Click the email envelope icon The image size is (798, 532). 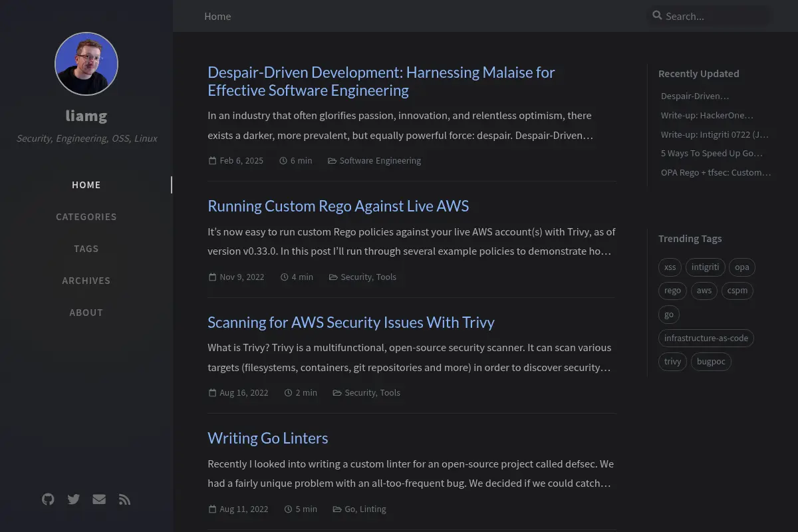(x=99, y=499)
